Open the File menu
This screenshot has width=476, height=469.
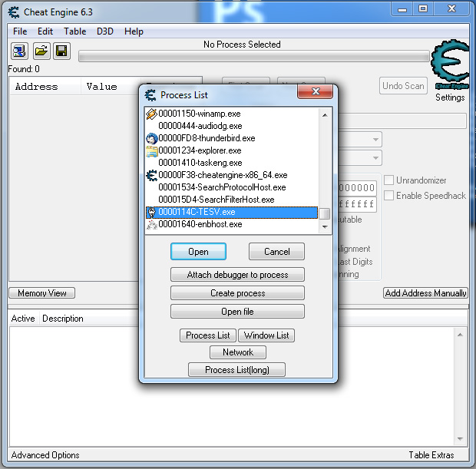[20, 31]
